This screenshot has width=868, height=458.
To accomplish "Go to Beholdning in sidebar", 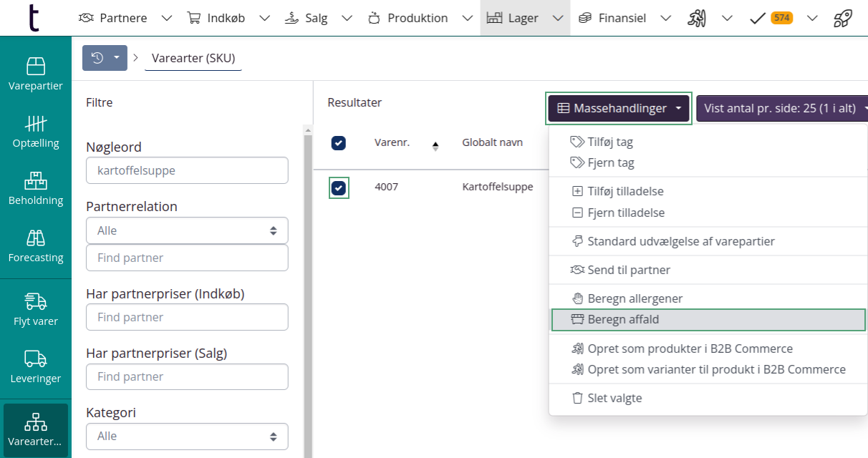I will (36, 189).
